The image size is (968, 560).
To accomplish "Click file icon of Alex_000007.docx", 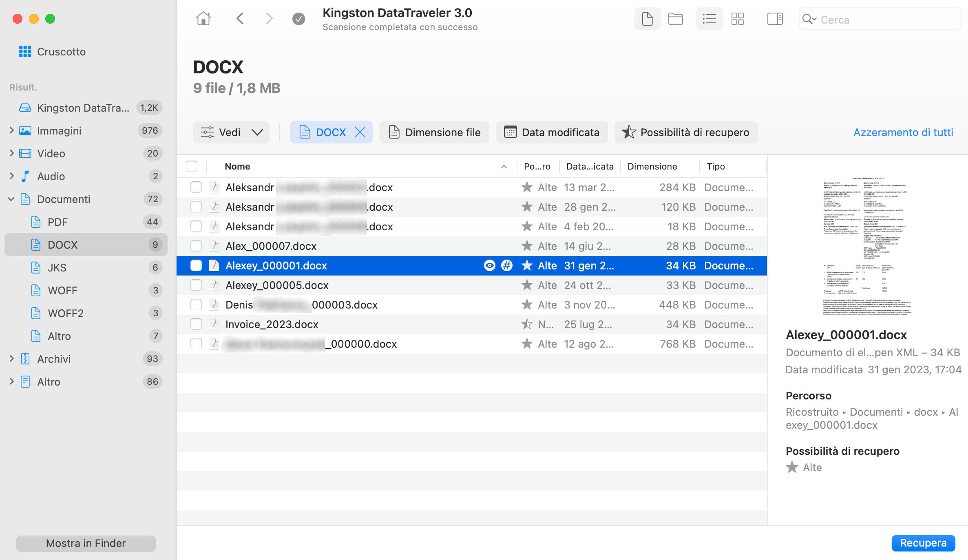I will [214, 246].
